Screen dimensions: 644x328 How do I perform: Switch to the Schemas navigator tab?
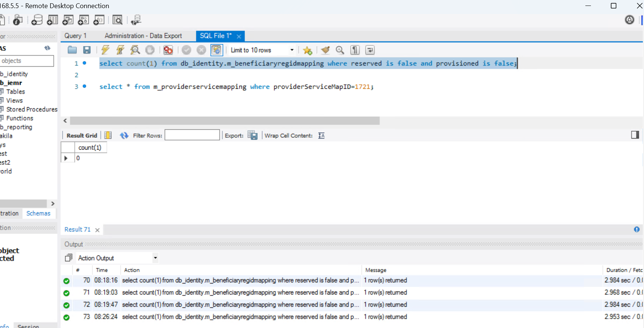click(38, 213)
